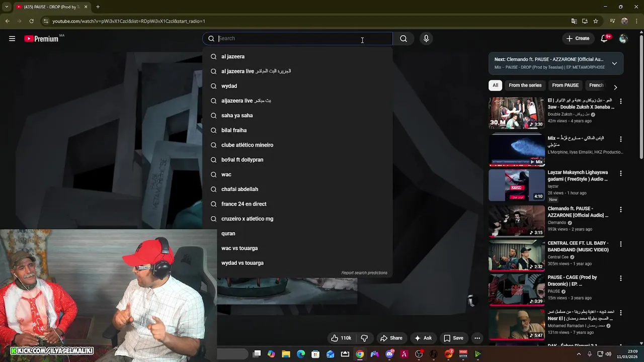
Task: Choose suggestion "quran"
Action: click(x=297, y=233)
